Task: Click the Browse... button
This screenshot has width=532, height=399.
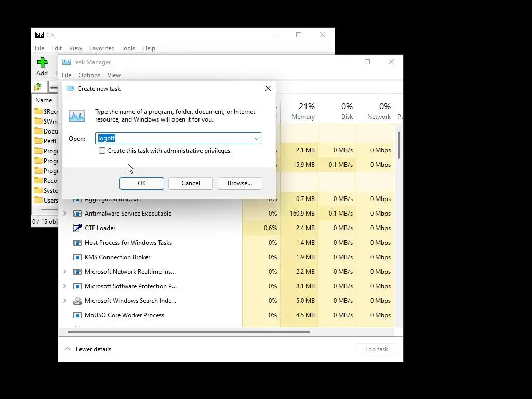Action: [240, 183]
